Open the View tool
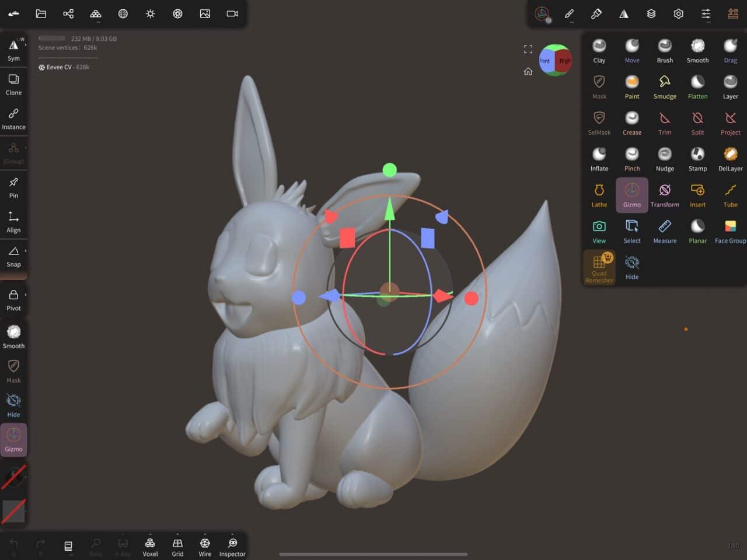This screenshot has width=747, height=560. 599,232
